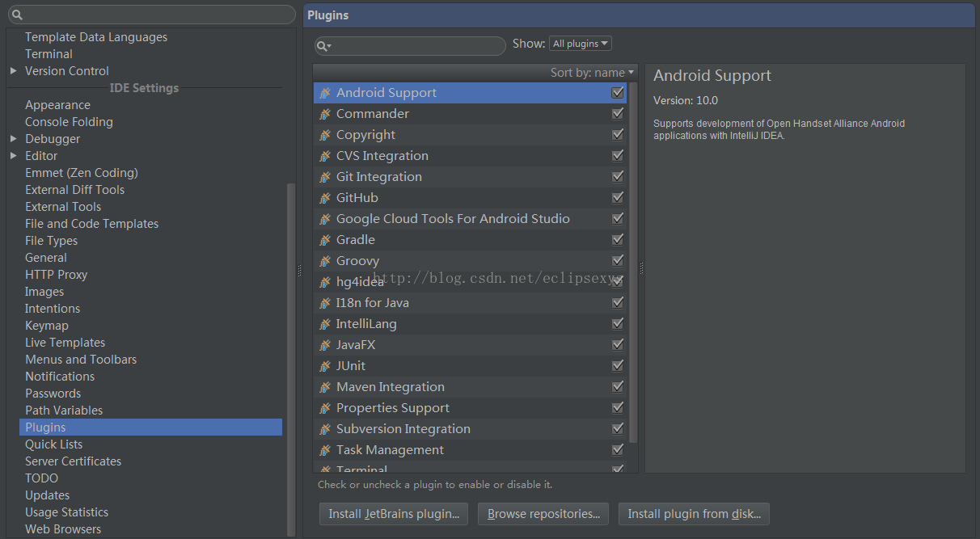Open the 'Sort by: name' dropdown

click(592, 73)
